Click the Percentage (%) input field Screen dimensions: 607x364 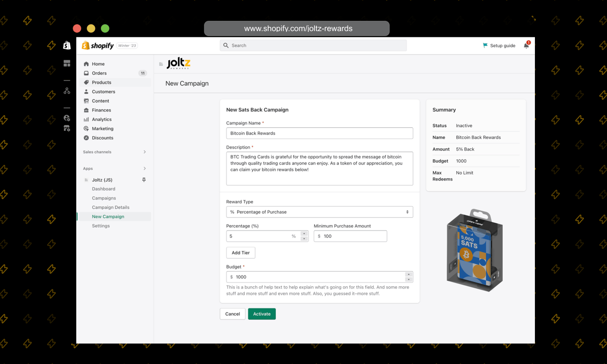(267, 236)
